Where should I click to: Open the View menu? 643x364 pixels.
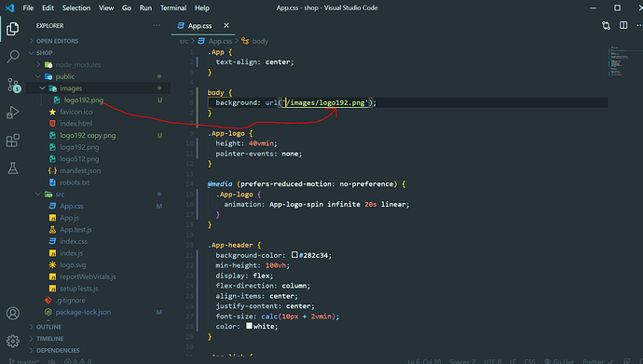[106, 7]
